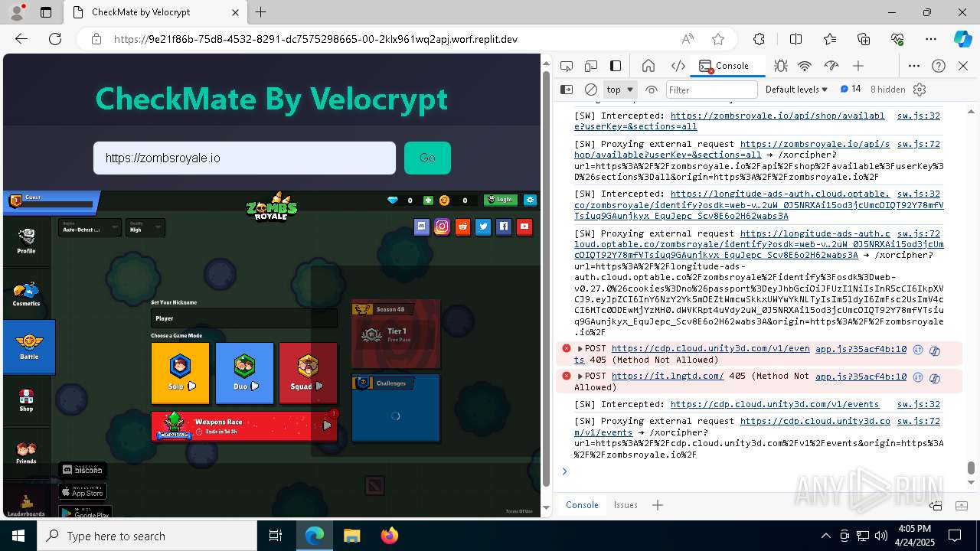Open the game Region Auto-Detect dropdown
The width and height of the screenshot is (980, 551).
(90, 227)
